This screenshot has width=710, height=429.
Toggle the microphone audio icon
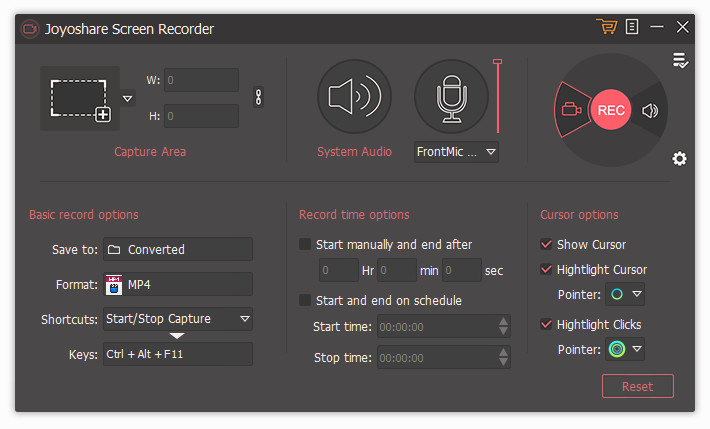tap(451, 96)
